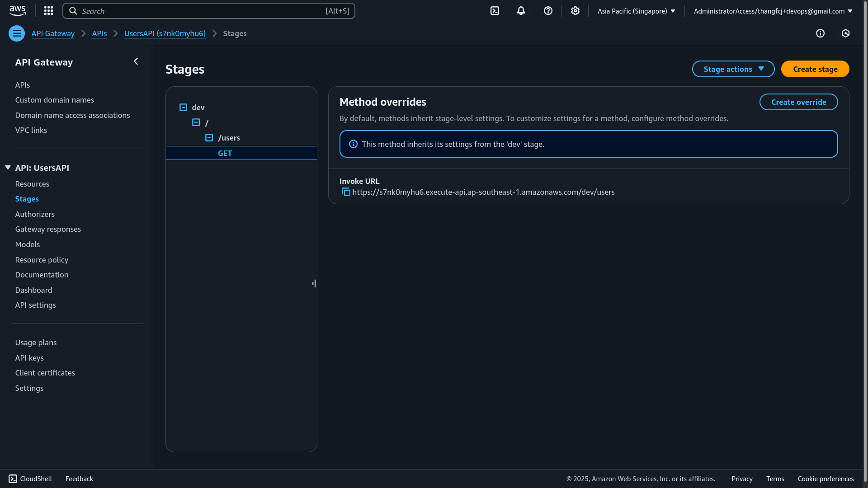
Task: Click the Invoke URL text for /dev/users
Action: click(x=483, y=192)
